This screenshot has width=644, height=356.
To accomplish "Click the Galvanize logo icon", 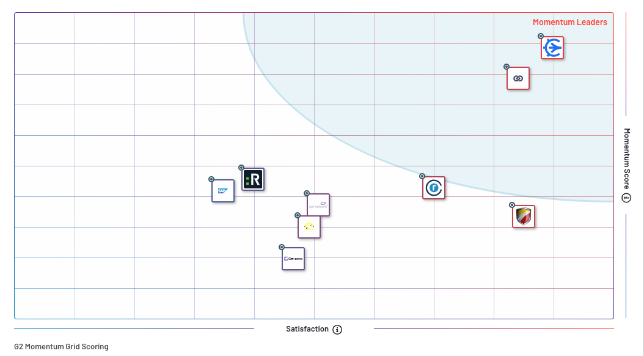I will tap(293, 259).
